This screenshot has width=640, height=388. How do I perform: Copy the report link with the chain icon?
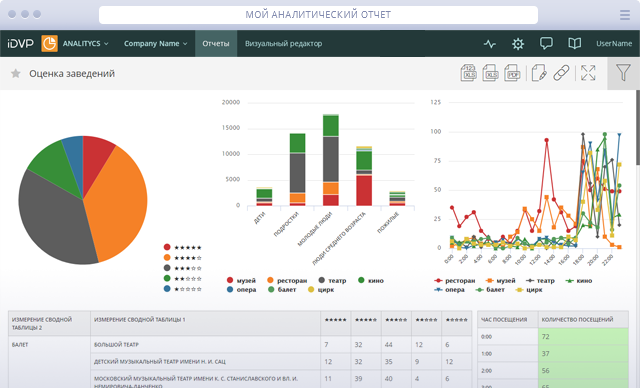(x=561, y=73)
